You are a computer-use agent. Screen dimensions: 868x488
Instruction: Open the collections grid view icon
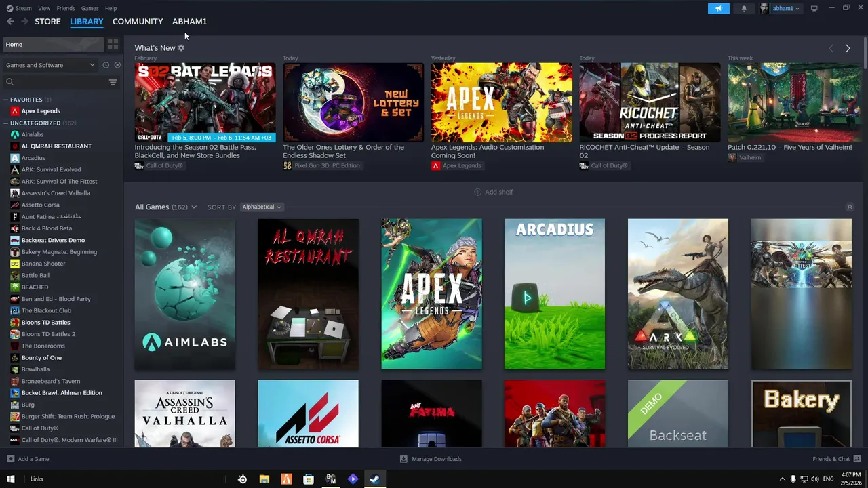coord(113,44)
